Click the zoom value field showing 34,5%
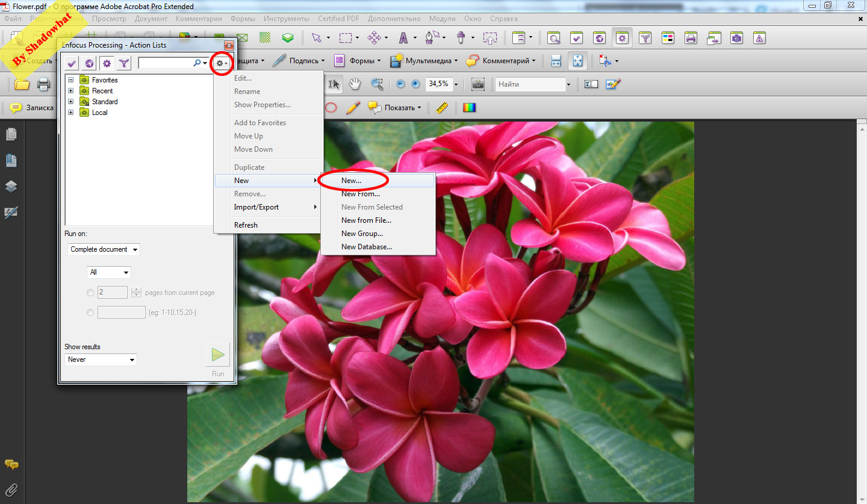The width and height of the screenshot is (867, 504). (x=439, y=84)
